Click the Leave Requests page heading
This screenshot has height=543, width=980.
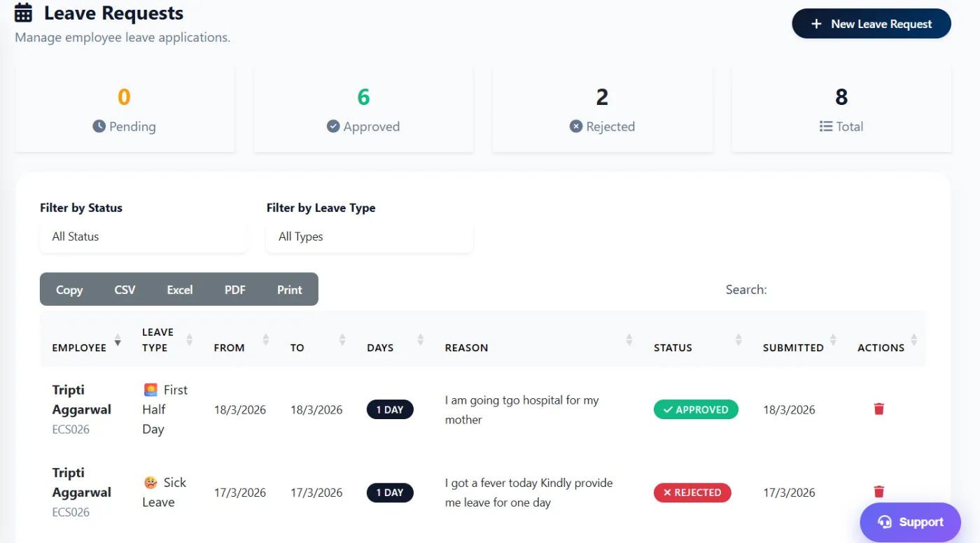[x=113, y=13]
